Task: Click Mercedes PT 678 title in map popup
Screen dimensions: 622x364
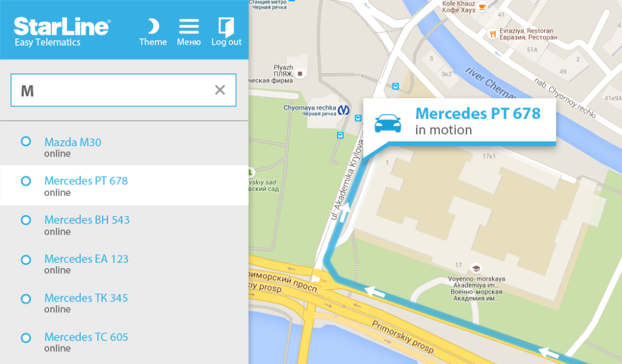Action: click(x=477, y=113)
